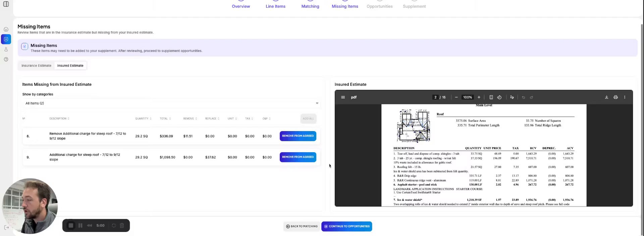The height and width of the screenshot is (236, 644).
Task: Sort by the Total column header
Action: [165, 119]
